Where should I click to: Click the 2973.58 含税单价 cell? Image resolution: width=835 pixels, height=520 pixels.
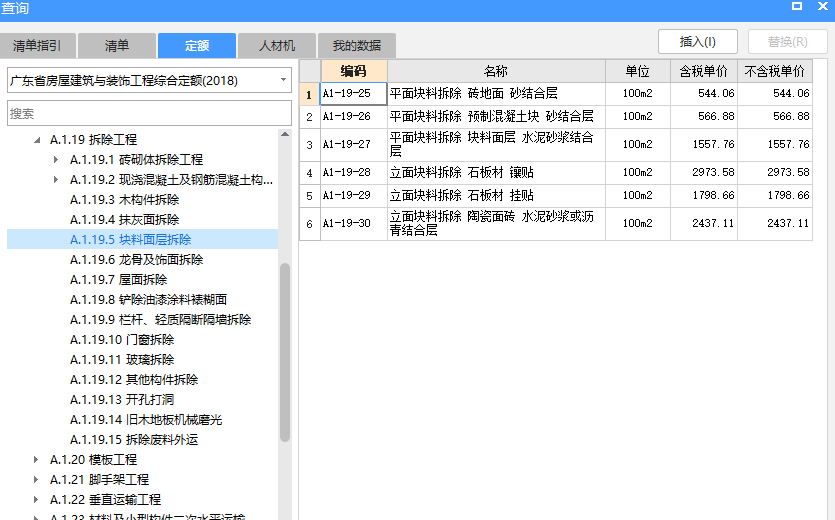coord(703,173)
